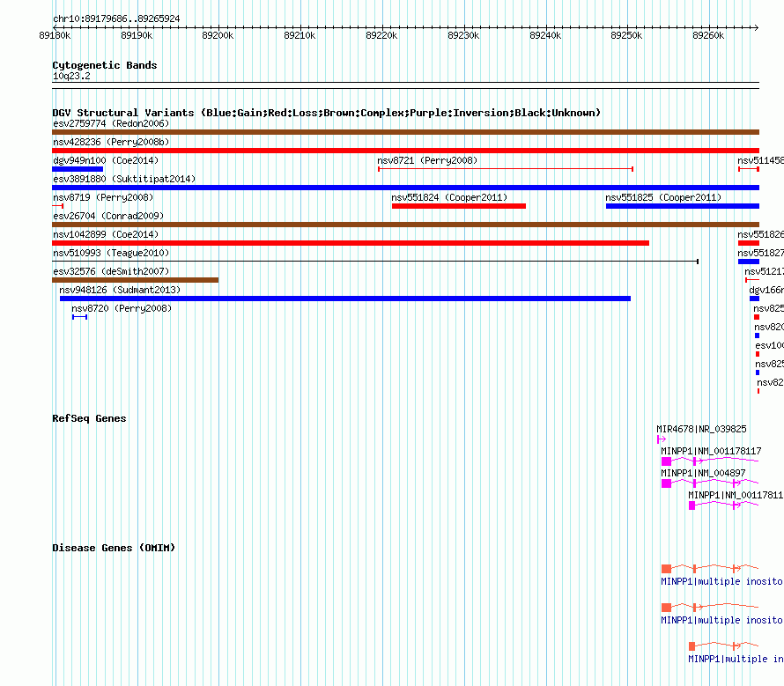Click the esv2759774 (Redon2006) brown variant bar

pyautogui.click(x=405, y=132)
